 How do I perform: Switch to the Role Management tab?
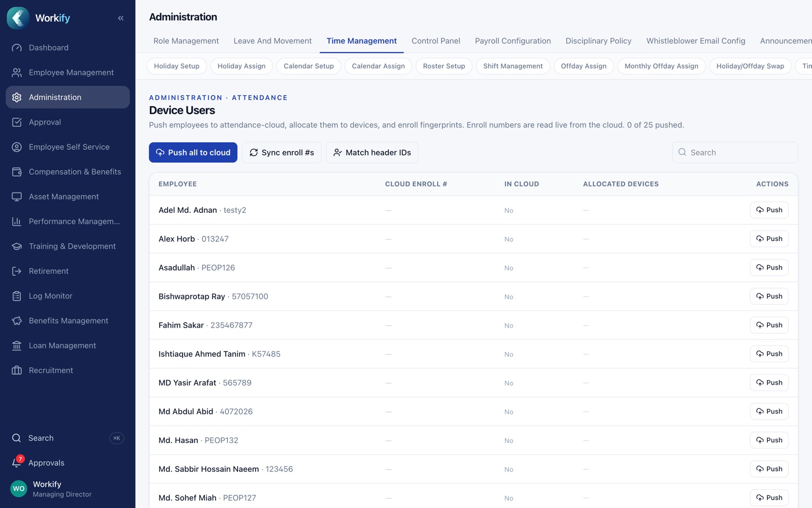pos(186,41)
